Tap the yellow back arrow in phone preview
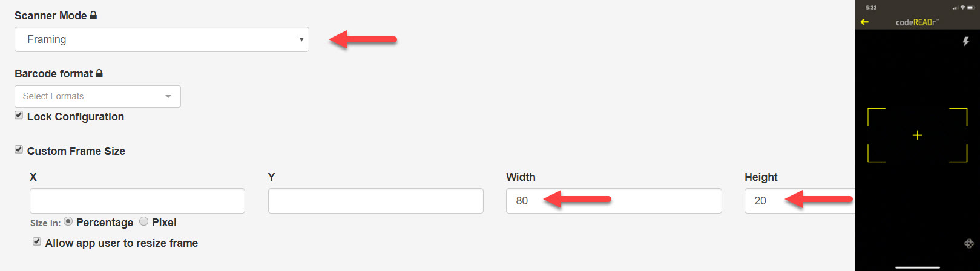This screenshot has height=271, width=980. pos(864,22)
